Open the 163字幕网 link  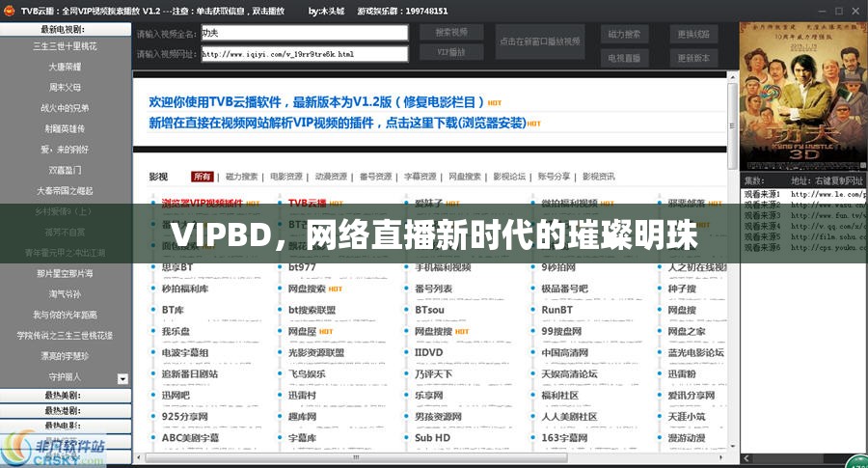[x=564, y=437]
